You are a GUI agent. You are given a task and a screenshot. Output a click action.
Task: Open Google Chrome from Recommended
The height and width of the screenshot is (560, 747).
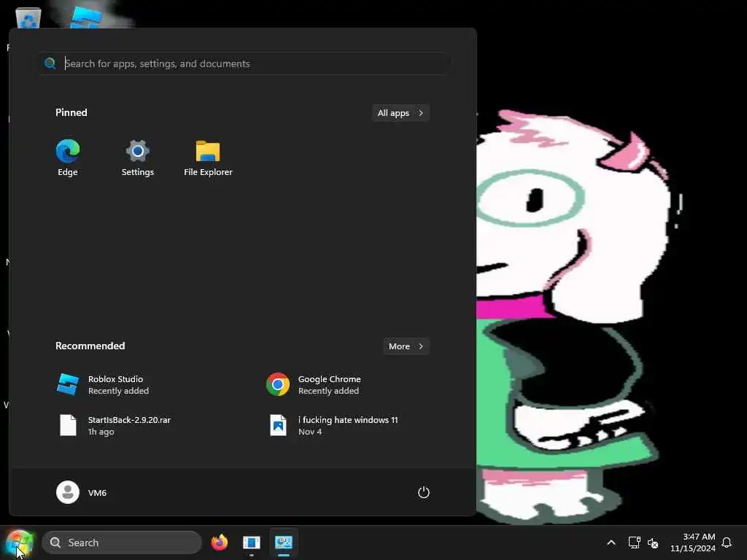click(314, 385)
